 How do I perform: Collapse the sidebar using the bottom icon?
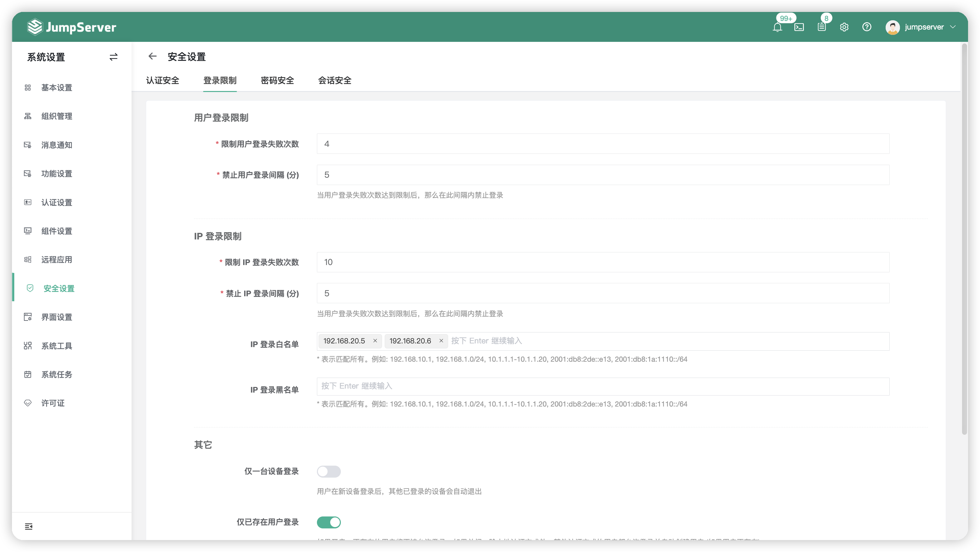click(x=28, y=526)
